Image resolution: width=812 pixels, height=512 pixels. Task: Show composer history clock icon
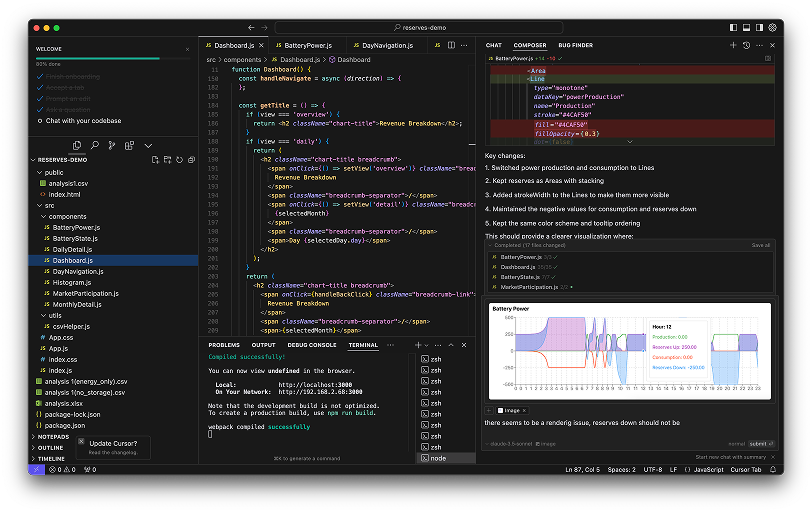click(746, 45)
